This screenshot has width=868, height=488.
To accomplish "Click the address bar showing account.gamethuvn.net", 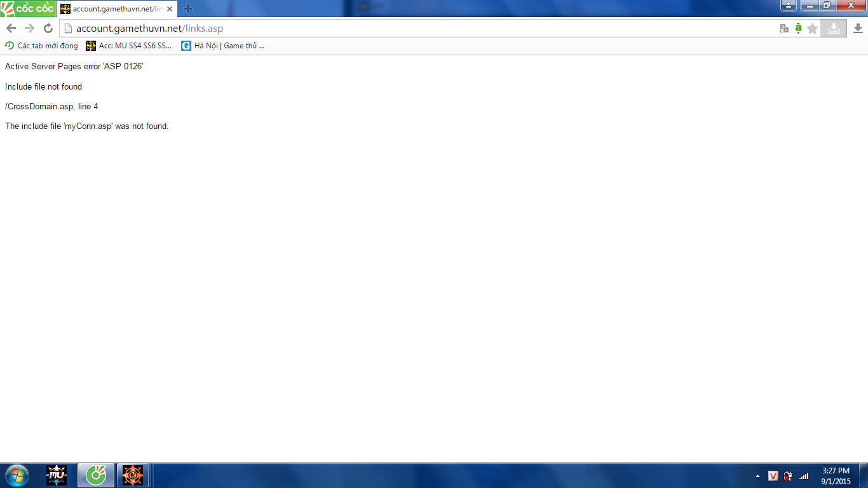I will [x=419, y=29].
